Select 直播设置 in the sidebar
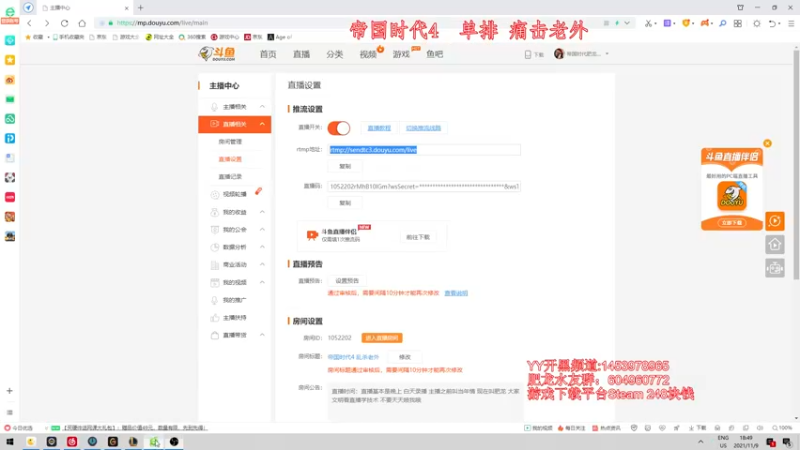 (x=230, y=159)
